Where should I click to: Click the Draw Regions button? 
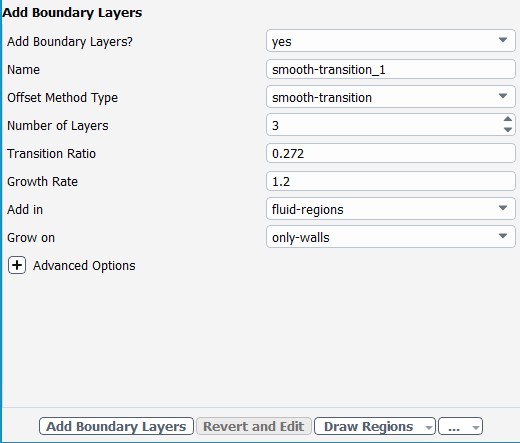click(x=369, y=426)
